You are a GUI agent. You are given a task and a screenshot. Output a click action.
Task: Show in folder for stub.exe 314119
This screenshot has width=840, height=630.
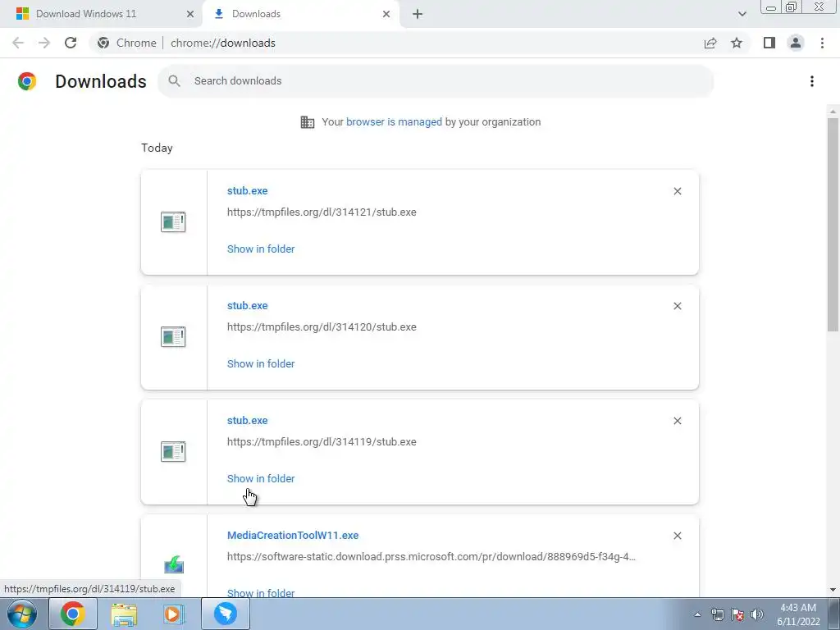pyautogui.click(x=261, y=479)
